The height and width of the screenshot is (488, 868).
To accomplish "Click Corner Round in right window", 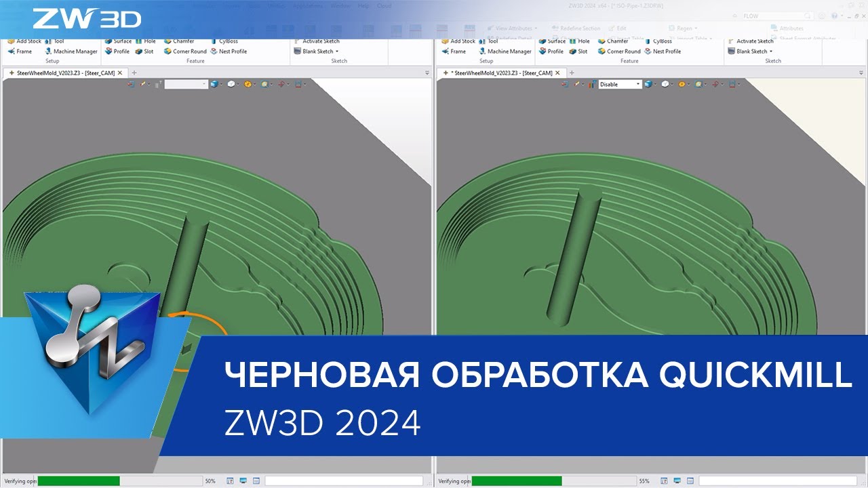I will (619, 52).
